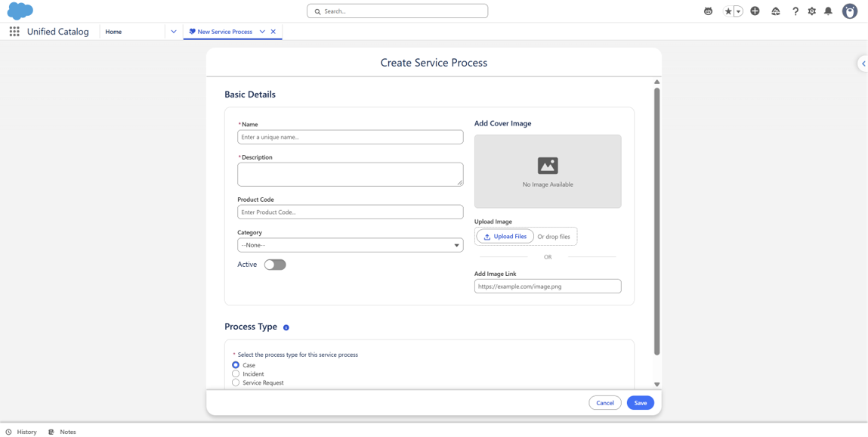The image size is (868, 437).
Task: Open the App Launcher grid icon
Action: click(14, 32)
